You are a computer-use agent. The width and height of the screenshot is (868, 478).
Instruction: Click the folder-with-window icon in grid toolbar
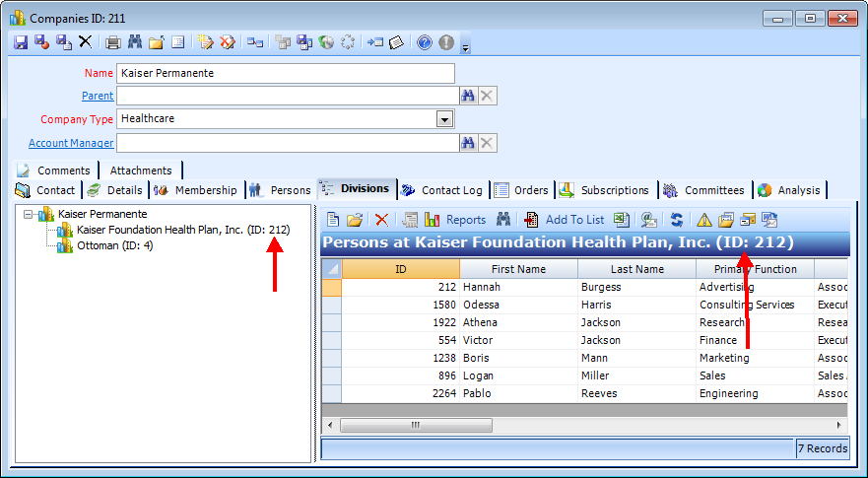726,220
